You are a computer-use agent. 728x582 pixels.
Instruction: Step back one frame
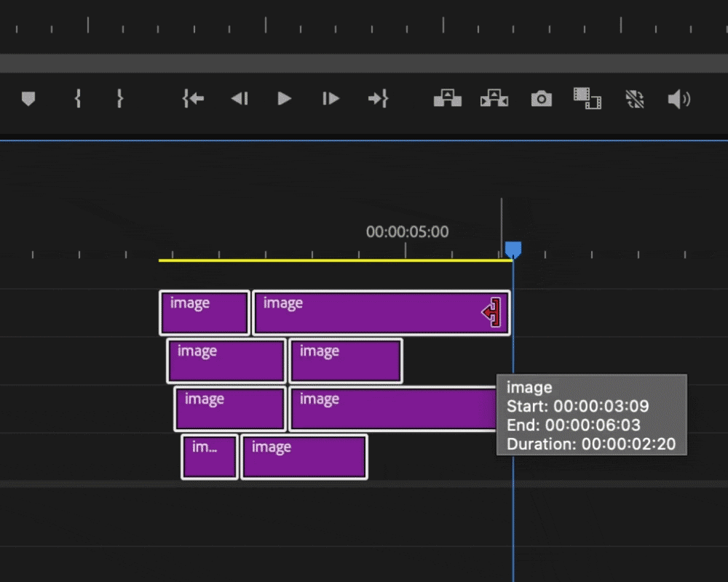[240, 98]
